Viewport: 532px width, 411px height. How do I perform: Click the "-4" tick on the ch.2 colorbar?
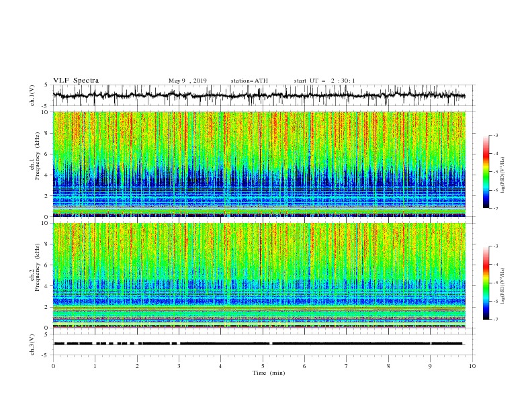496,265
